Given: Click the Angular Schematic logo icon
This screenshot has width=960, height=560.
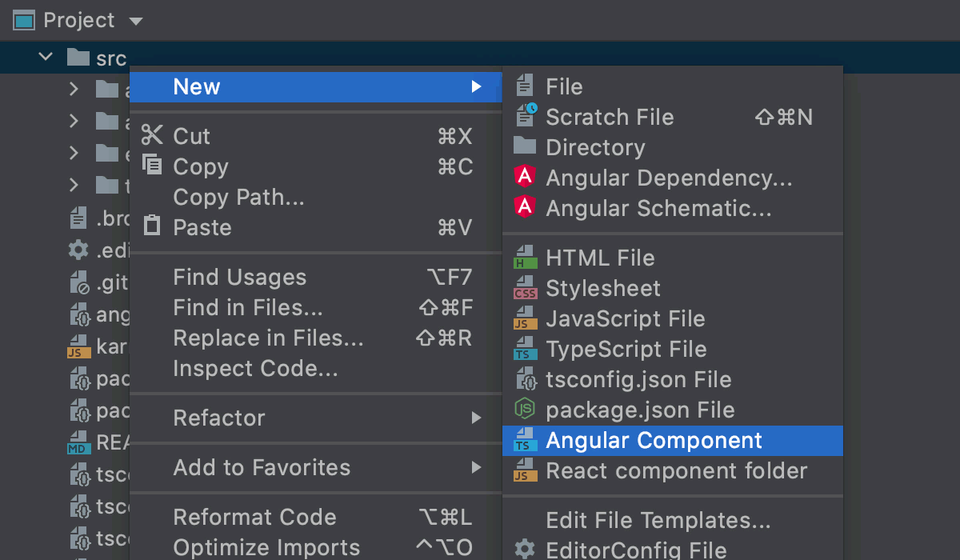Looking at the screenshot, I should point(525,207).
